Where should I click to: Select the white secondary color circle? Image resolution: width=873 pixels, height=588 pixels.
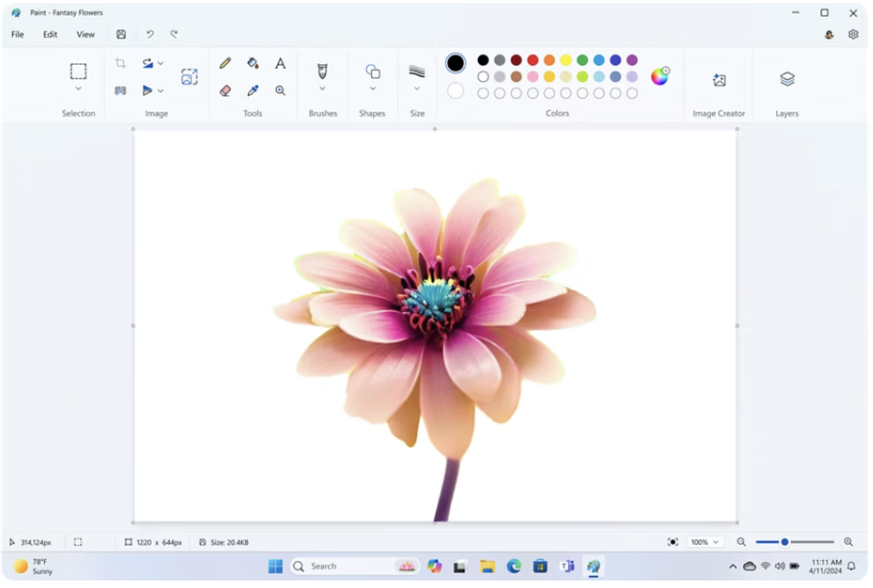click(x=455, y=91)
